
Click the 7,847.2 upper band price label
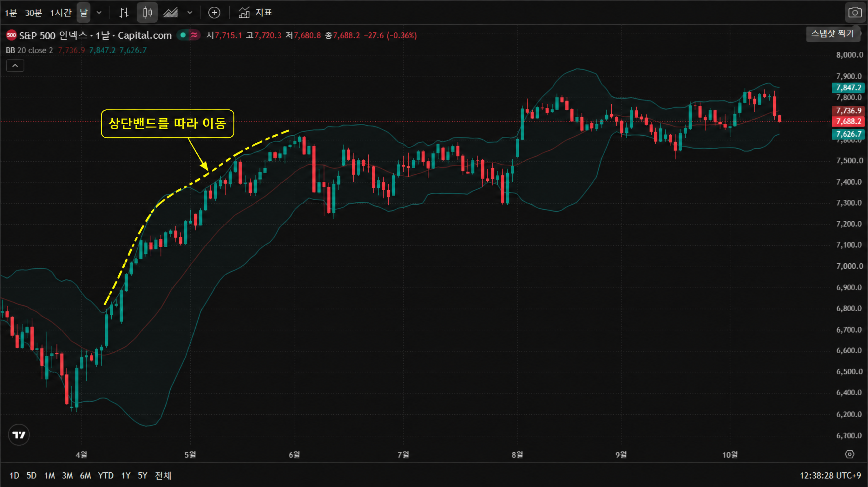coord(848,88)
